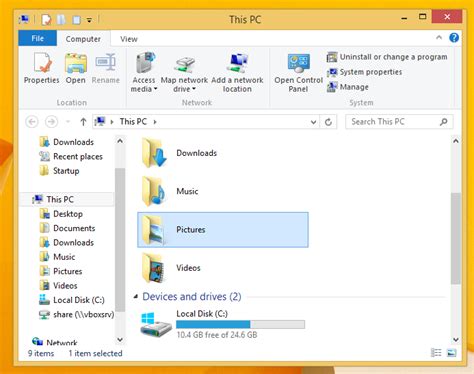This screenshot has height=374, width=474.
Task: Switch to the Computer ribbon tab
Action: coord(83,39)
